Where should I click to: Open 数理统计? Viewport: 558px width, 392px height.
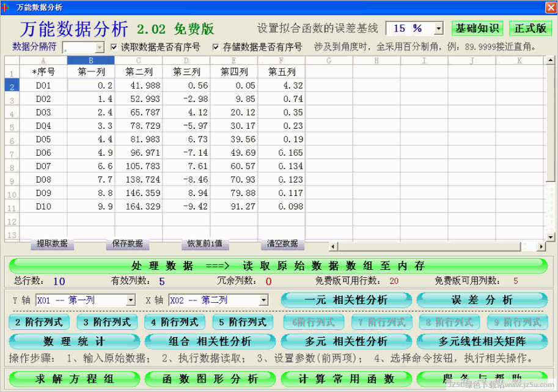coord(75,341)
